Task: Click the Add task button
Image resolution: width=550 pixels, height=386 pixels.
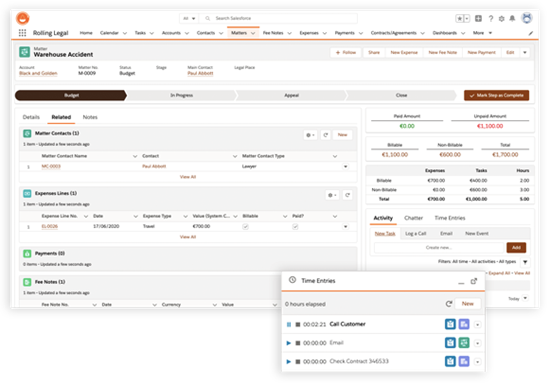Action: [x=516, y=248]
